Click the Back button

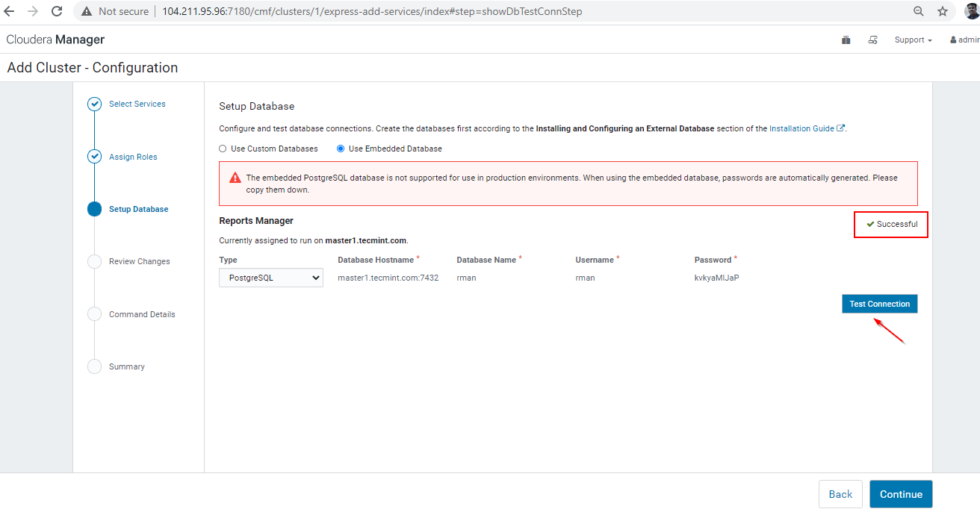click(840, 494)
